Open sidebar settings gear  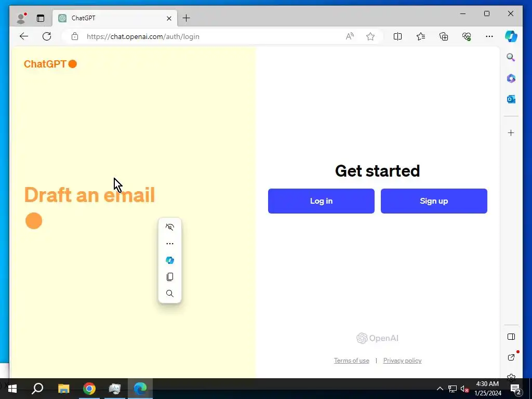click(x=511, y=376)
